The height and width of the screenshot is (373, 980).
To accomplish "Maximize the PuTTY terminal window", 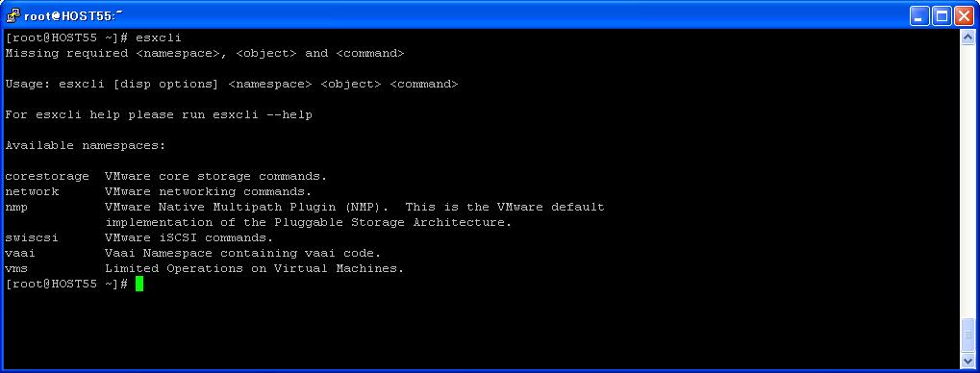I will [942, 15].
